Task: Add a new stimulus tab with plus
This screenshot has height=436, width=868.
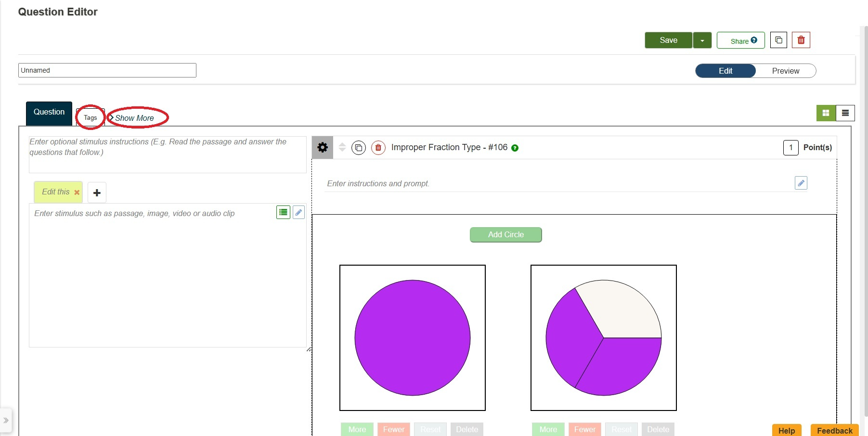Action: tap(97, 192)
